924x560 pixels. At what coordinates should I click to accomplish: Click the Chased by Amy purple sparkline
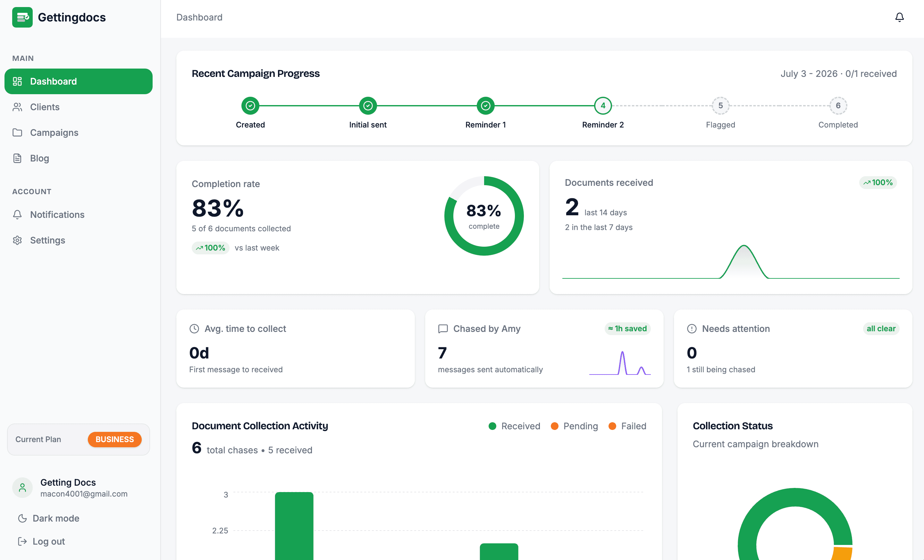619,363
